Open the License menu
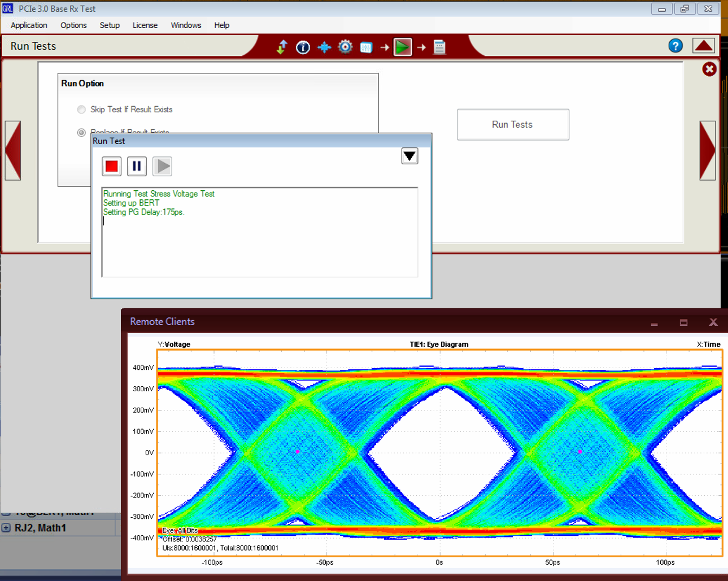The width and height of the screenshot is (728, 581). tap(145, 25)
